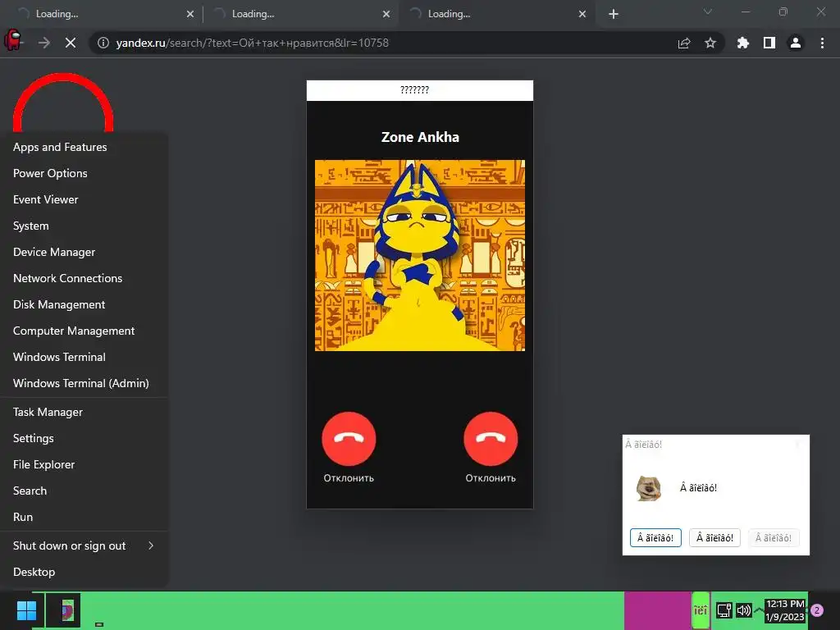Image resolution: width=840 pixels, height=630 pixels.
Task: Open Apps and Features
Action: coord(84,147)
